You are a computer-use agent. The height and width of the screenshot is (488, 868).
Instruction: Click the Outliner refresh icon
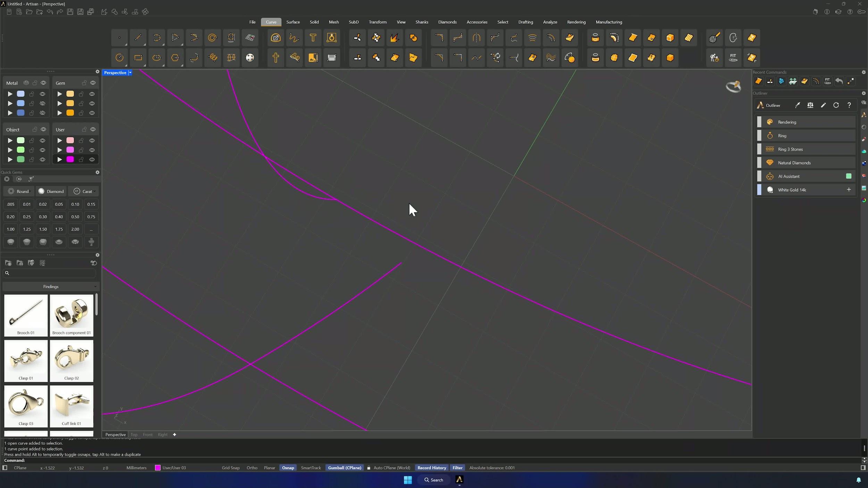tap(836, 105)
